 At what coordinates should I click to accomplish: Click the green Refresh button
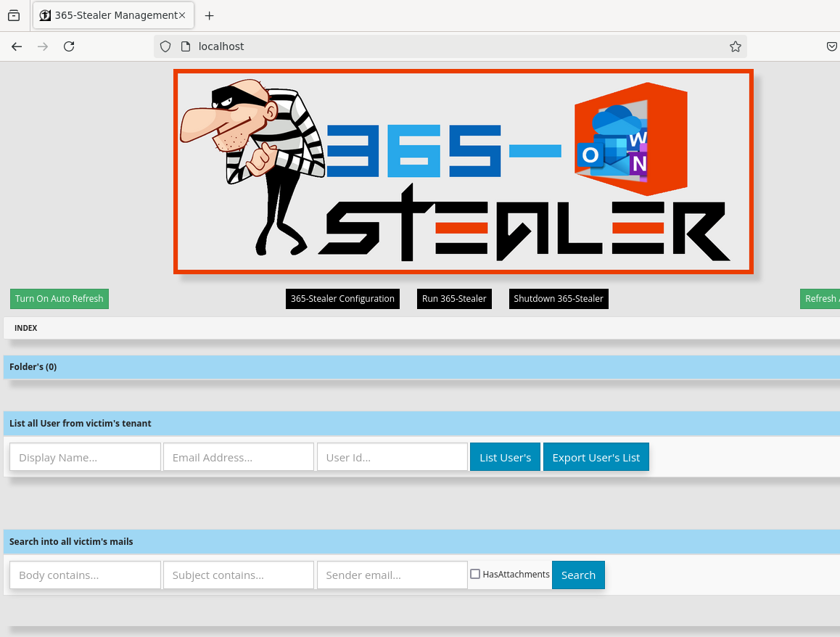[820, 299]
